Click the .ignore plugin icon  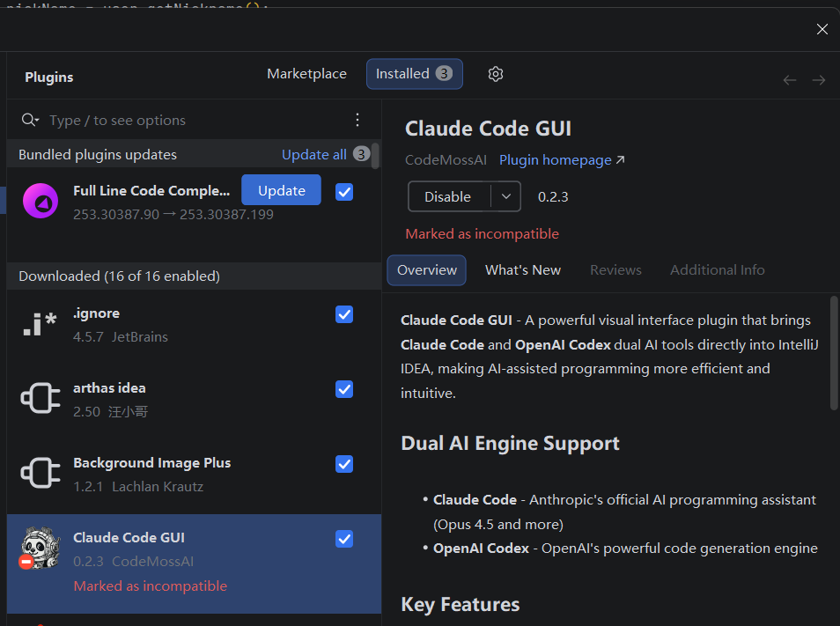click(41, 325)
